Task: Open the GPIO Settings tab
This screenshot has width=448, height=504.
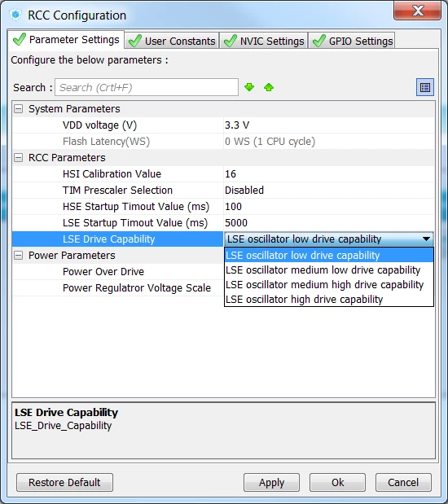Action: 352,41
